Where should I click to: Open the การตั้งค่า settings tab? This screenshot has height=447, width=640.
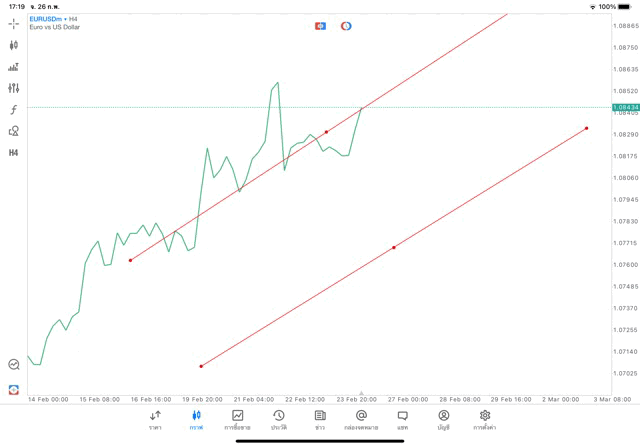click(485, 420)
